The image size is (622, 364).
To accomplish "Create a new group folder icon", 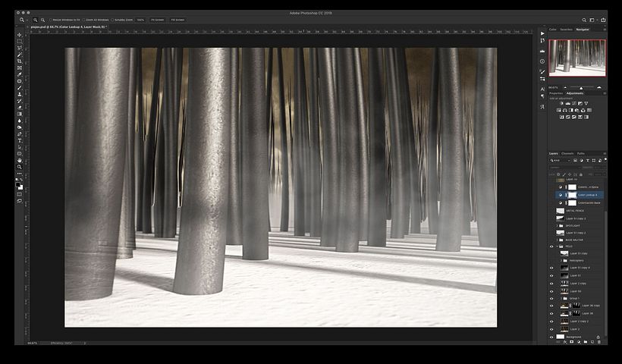I will click(586, 342).
